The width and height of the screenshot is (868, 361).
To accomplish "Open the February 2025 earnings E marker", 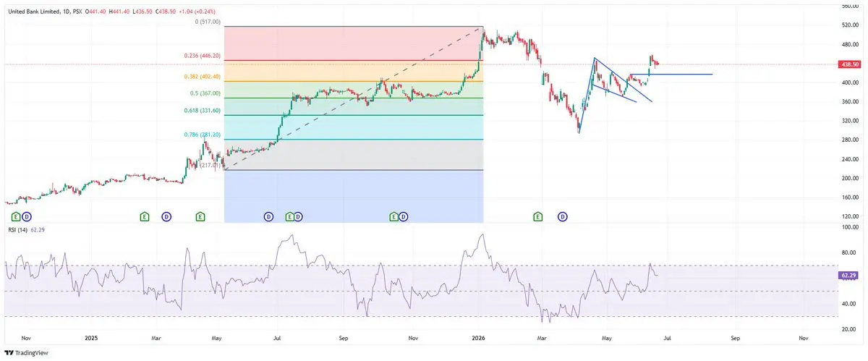I will coord(145,216).
